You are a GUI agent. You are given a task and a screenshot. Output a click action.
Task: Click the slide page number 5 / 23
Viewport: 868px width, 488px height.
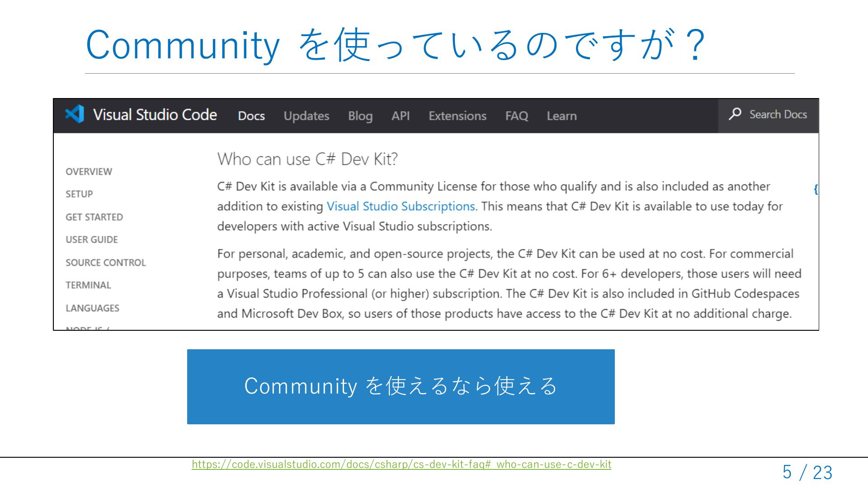807,473
